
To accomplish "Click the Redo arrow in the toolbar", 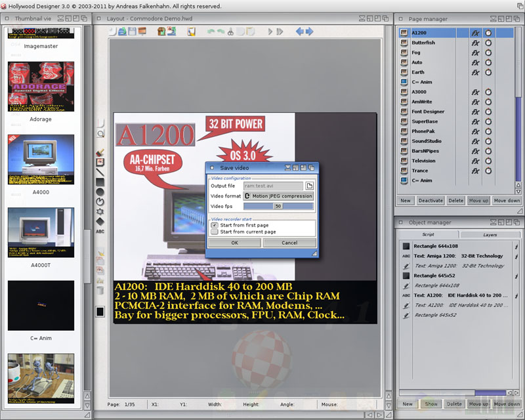I will (220, 31).
